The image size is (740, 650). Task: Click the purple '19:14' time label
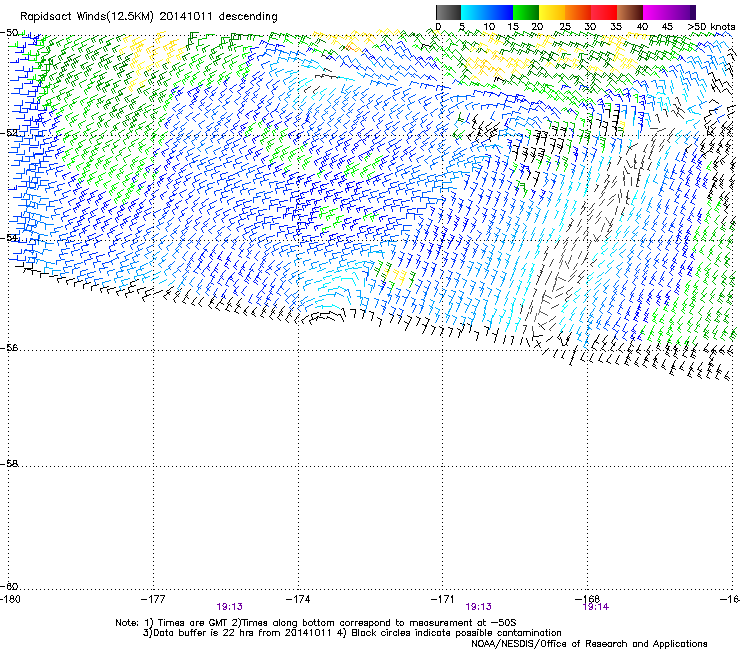[596, 607]
